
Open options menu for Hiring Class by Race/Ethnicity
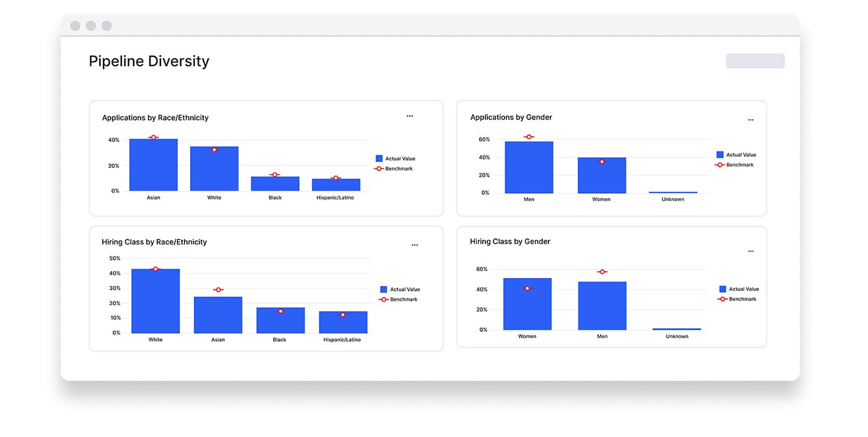coord(414,245)
